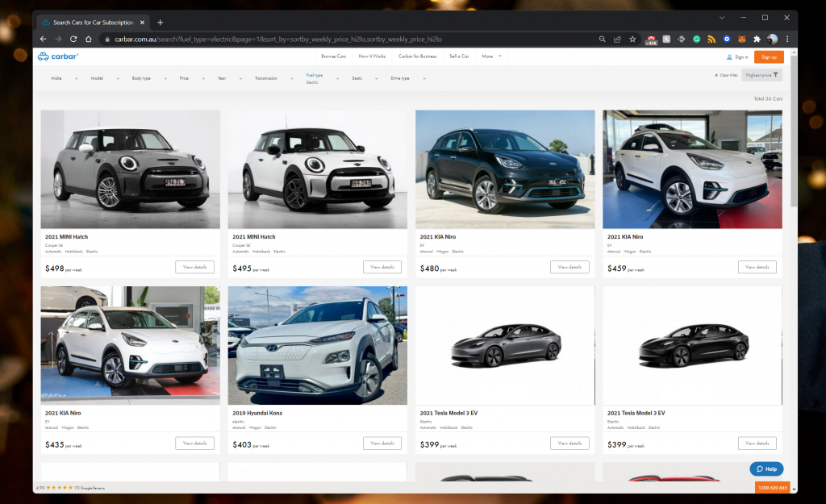This screenshot has height=504, width=826.
Task: Open the Extensions puzzle menu
Action: coord(757,39)
